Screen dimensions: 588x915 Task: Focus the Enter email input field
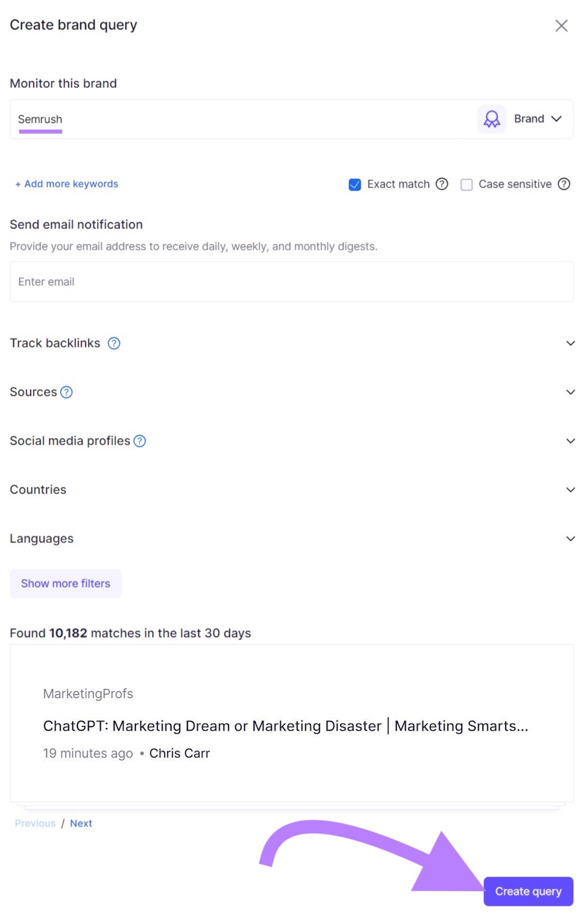(x=291, y=282)
